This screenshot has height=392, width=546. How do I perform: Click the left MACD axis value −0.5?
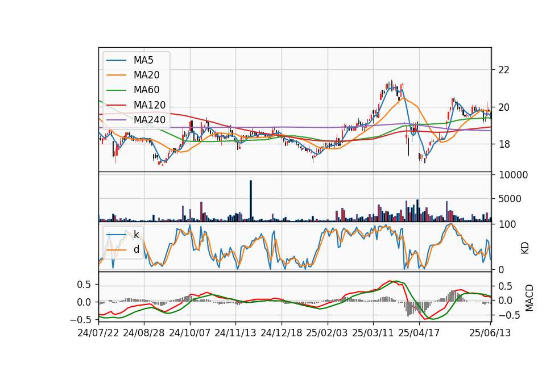point(80,320)
